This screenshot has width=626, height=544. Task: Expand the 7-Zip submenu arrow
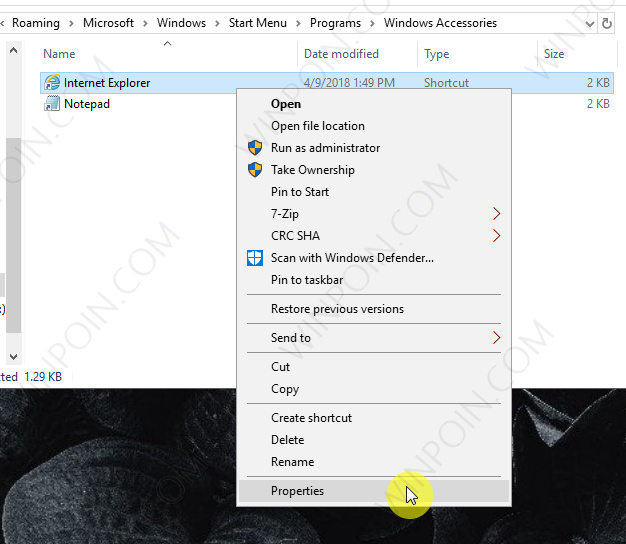496,214
